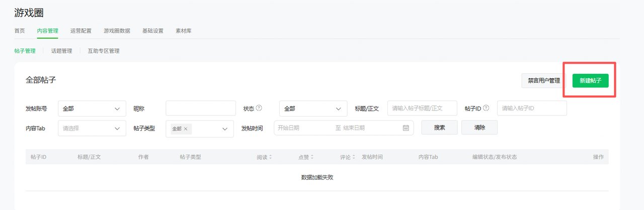
Task: Click the 帖子ID column header
Action: (38, 157)
